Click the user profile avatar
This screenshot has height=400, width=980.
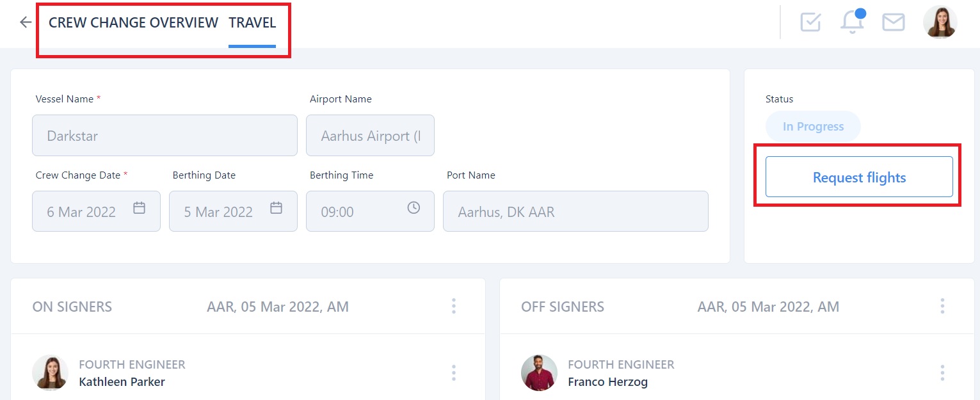(x=940, y=22)
